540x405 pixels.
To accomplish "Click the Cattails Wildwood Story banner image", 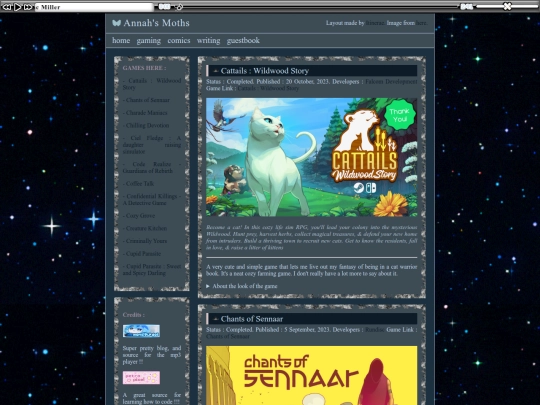I will (x=312, y=157).
